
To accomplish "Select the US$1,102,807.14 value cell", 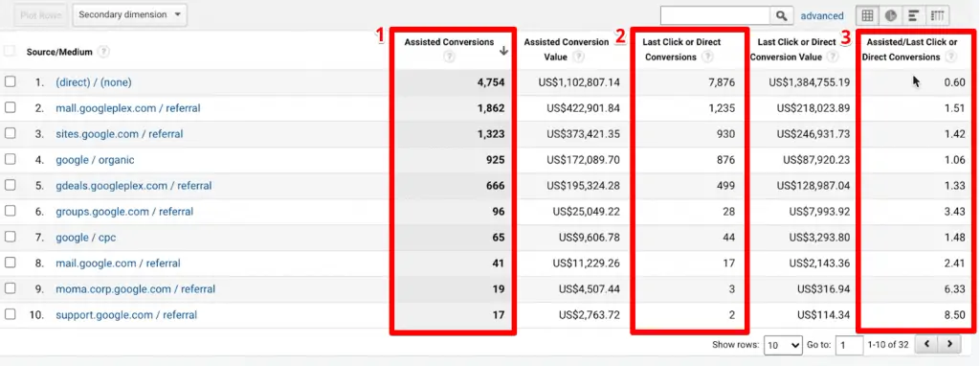I will 579,82.
